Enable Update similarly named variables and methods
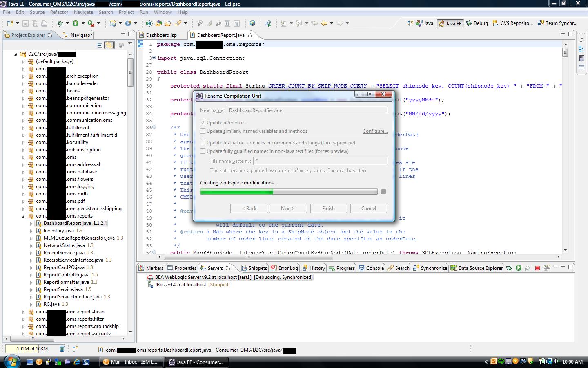Image resolution: width=588 pixels, height=368 pixels. click(x=203, y=131)
